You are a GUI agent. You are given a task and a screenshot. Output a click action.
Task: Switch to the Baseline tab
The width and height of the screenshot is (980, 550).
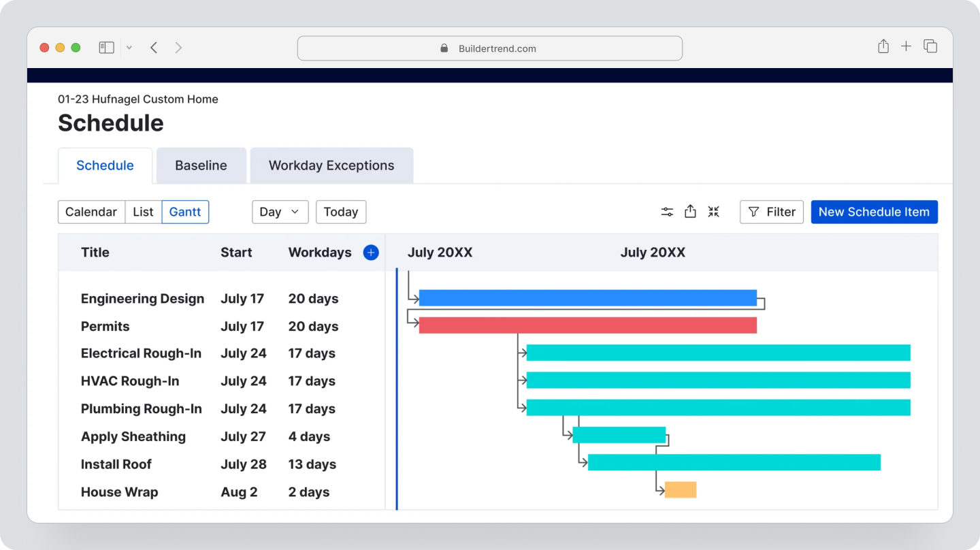(201, 165)
